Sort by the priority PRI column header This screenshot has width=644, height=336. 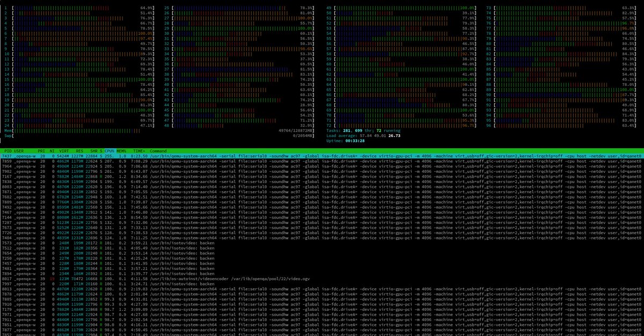pos(40,151)
